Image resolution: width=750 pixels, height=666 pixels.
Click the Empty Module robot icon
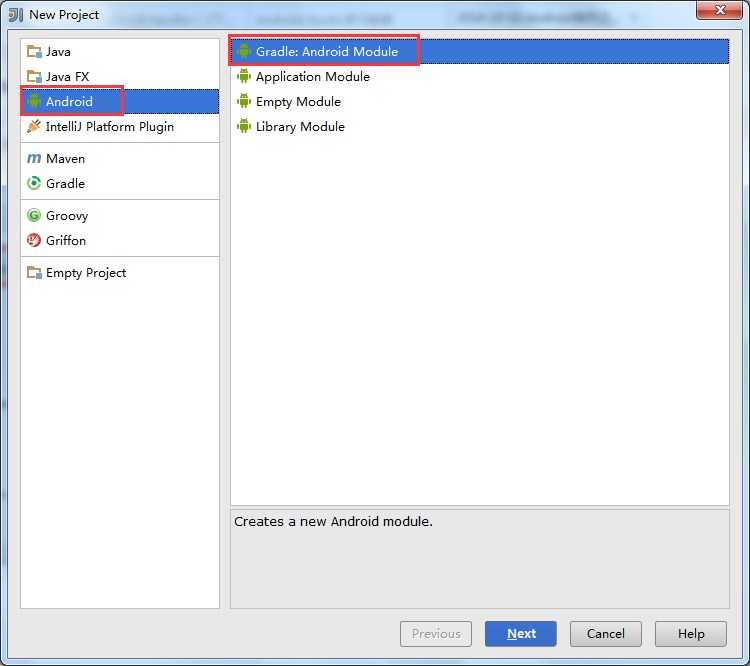point(244,101)
